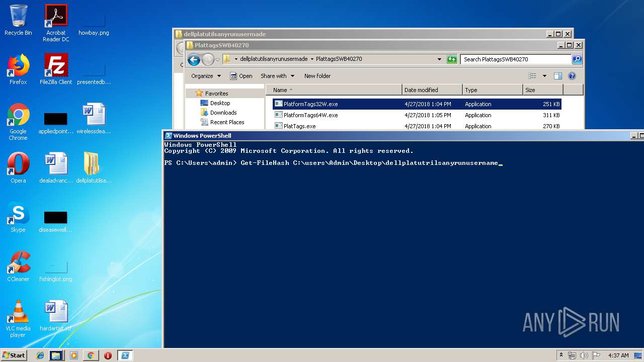
Task: Click the PowerShell command prompt line
Action: [x=333, y=163]
